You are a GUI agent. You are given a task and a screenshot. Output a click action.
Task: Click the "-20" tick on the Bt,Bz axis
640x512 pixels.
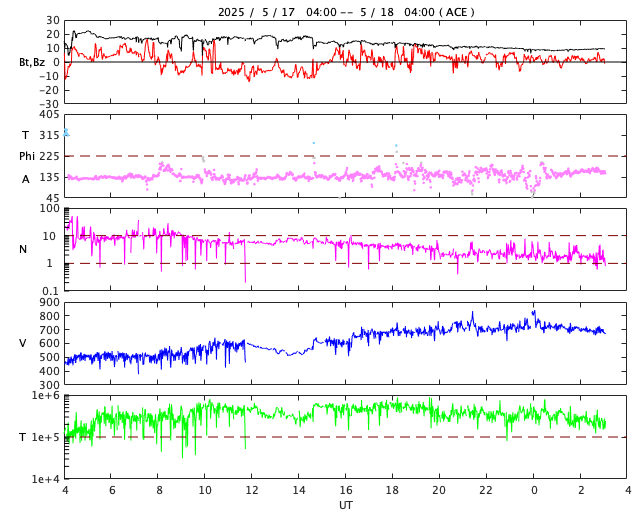pyautogui.click(x=49, y=90)
